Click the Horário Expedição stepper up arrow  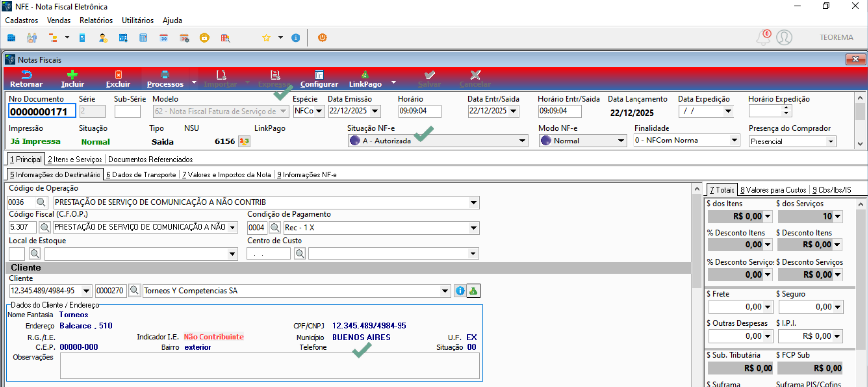(786, 108)
